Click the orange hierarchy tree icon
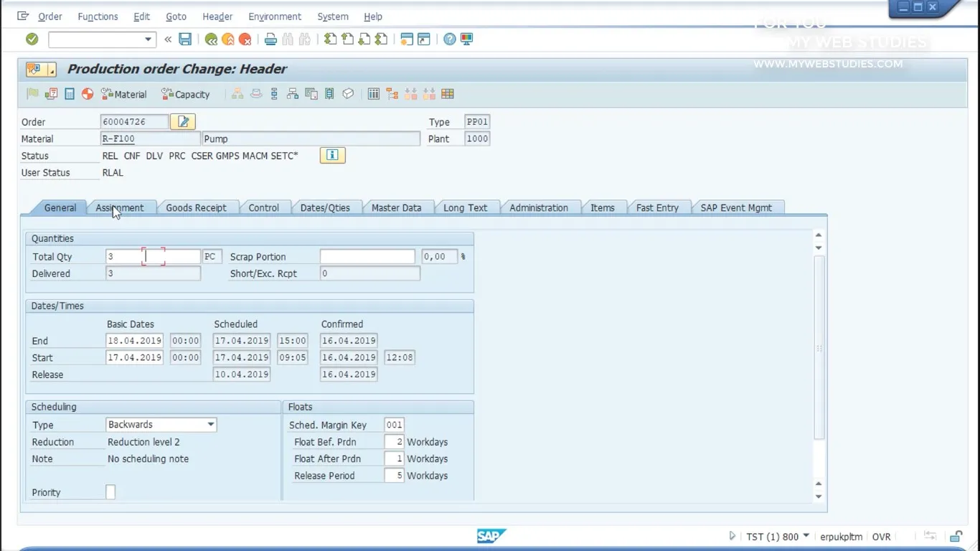This screenshot has width=980, height=551. pyautogui.click(x=392, y=94)
